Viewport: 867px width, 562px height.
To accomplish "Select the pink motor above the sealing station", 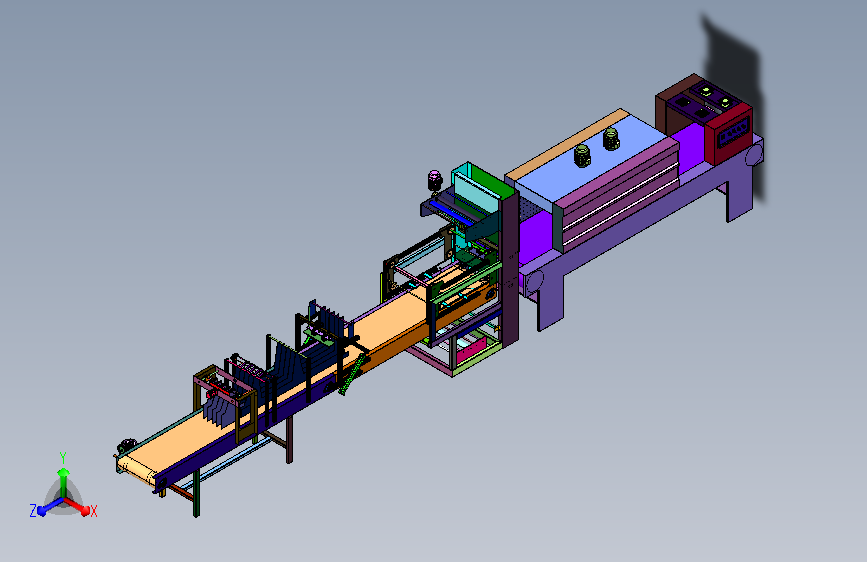I will tap(435, 181).
